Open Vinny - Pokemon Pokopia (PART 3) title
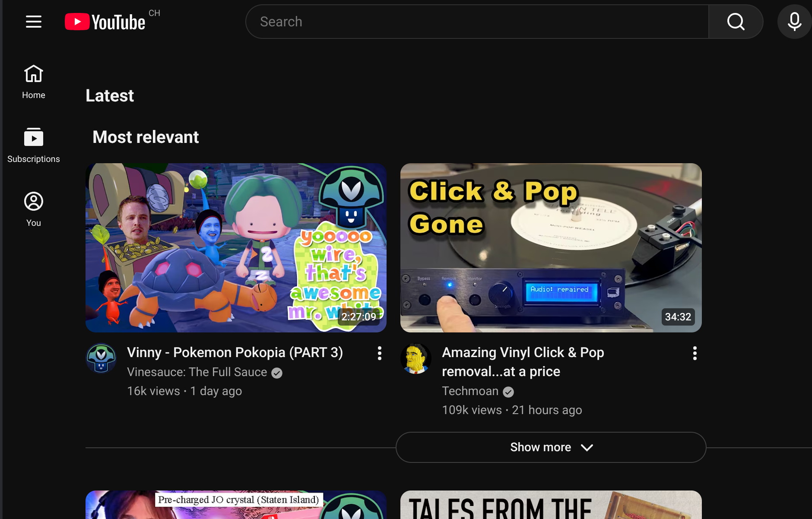812x519 pixels. point(235,352)
